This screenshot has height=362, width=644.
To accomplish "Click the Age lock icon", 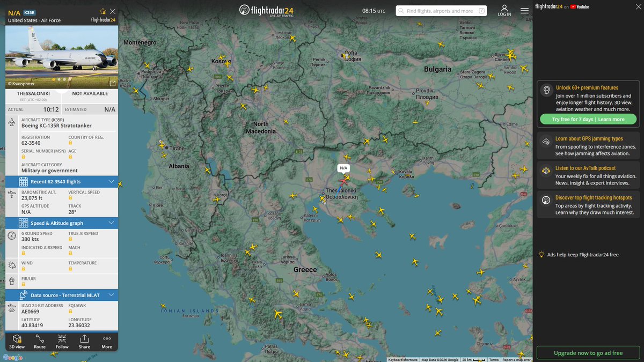I will pyautogui.click(x=71, y=157).
